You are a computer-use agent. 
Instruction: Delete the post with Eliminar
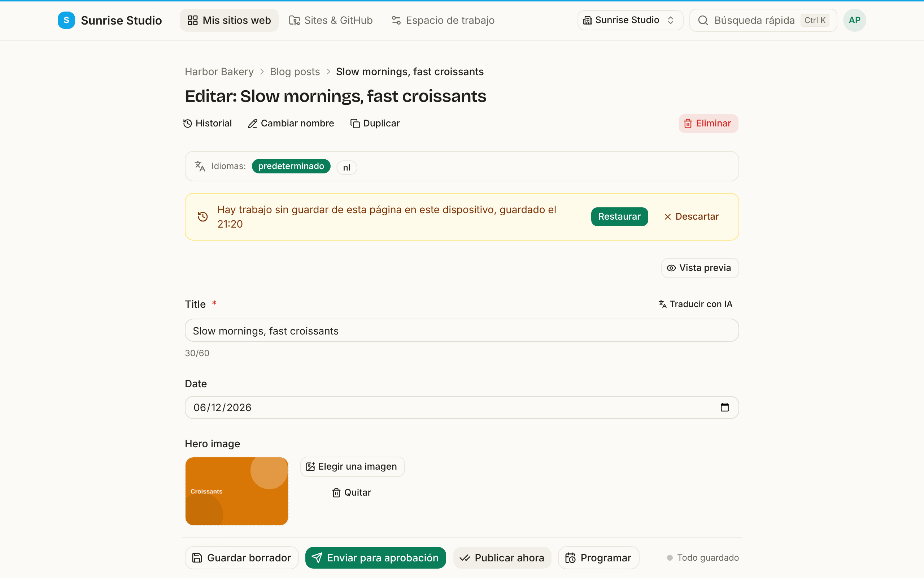pos(708,124)
